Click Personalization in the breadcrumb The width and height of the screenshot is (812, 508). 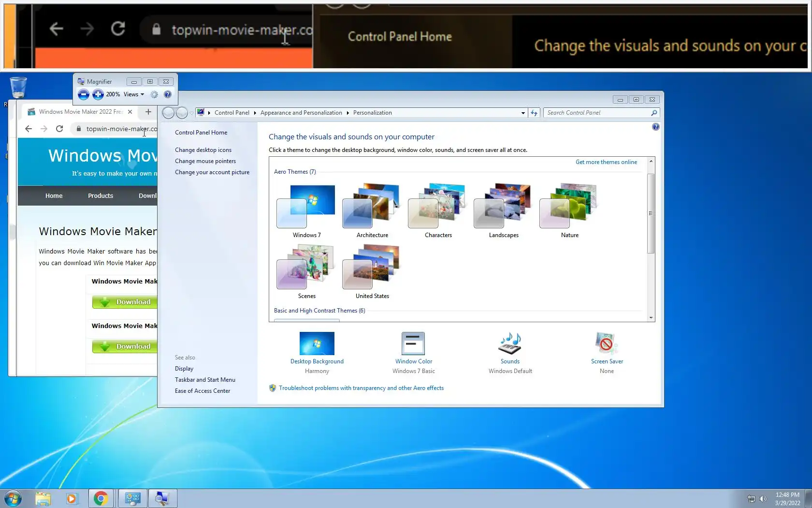point(373,113)
